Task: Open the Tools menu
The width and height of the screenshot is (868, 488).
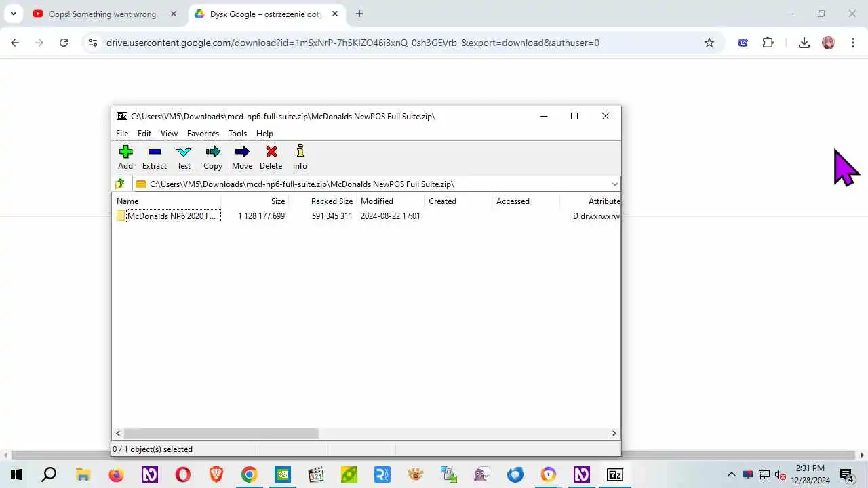Action: (237, 134)
